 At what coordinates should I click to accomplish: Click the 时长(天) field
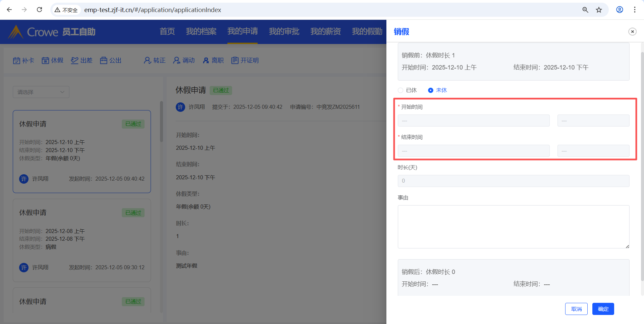[514, 181]
